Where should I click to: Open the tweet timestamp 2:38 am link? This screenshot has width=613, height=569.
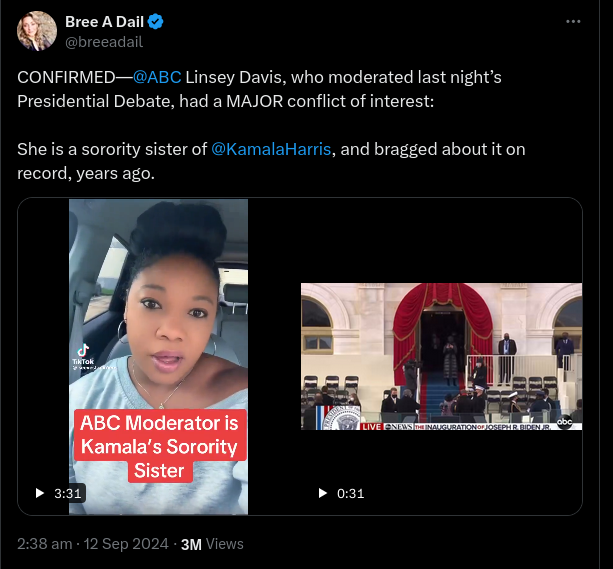click(x=44, y=544)
